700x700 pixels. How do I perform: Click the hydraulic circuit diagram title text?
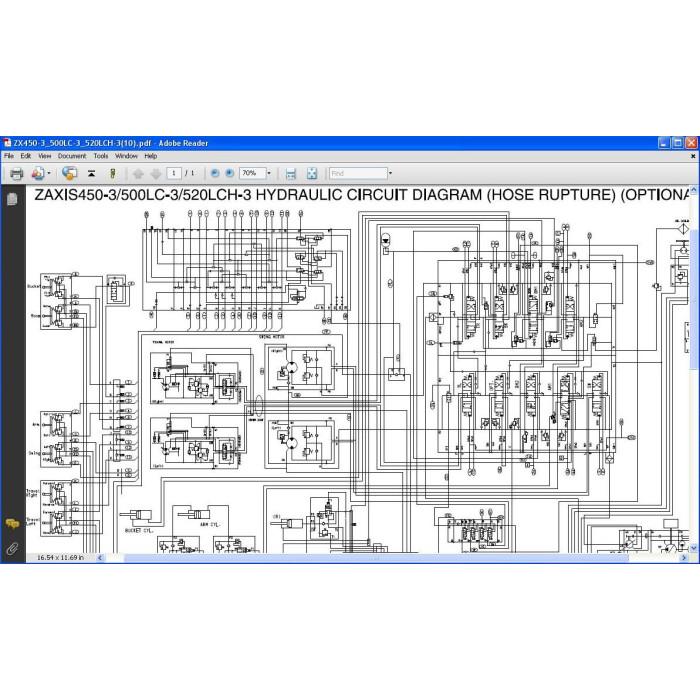[x=362, y=195]
